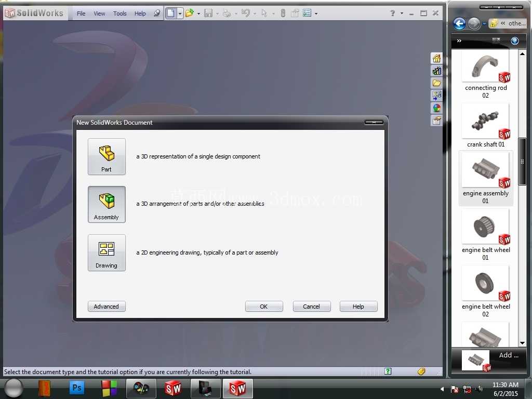
Task: Open the Tools menu
Action: [120, 14]
